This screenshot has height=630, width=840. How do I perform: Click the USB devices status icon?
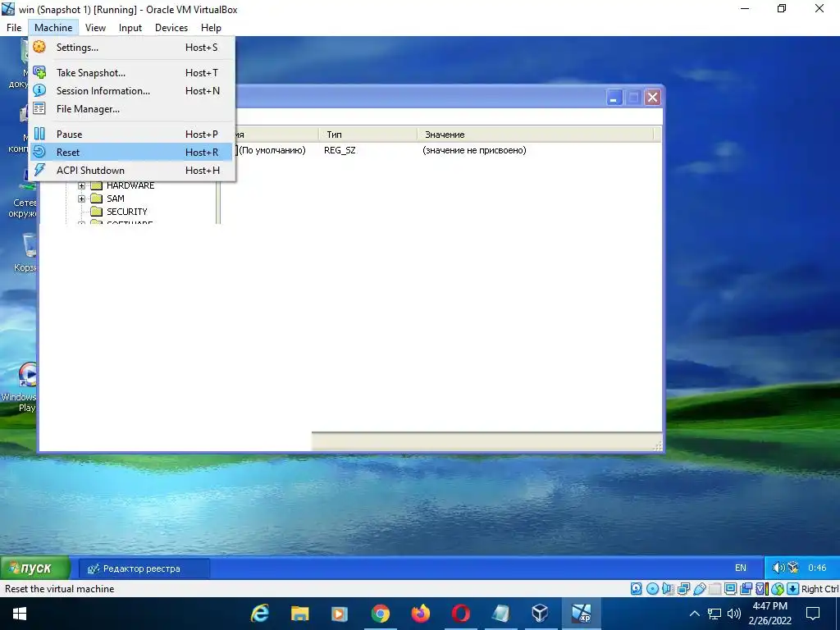click(700, 589)
